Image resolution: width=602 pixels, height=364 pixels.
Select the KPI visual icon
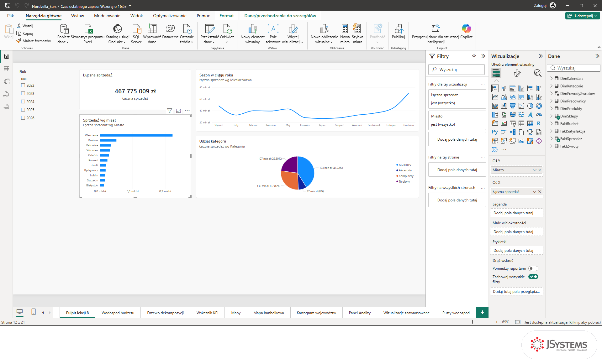504,123
